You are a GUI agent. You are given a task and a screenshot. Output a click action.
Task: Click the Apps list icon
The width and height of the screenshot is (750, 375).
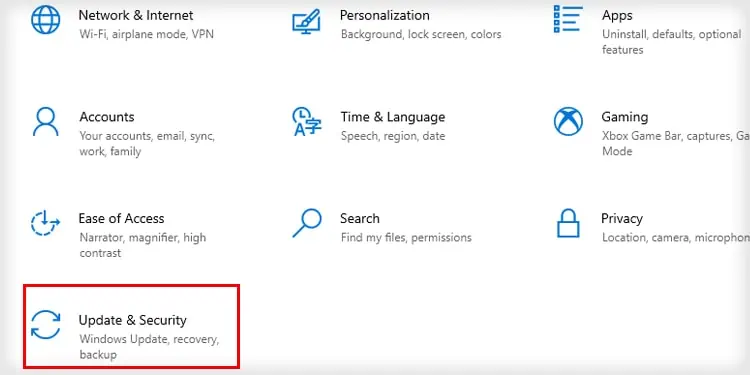tap(568, 19)
